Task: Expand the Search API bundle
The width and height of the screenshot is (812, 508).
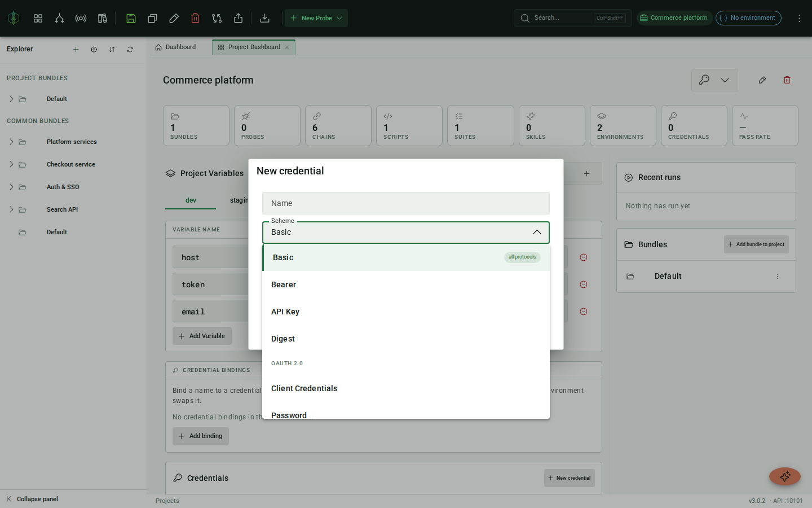Action: tap(11, 209)
